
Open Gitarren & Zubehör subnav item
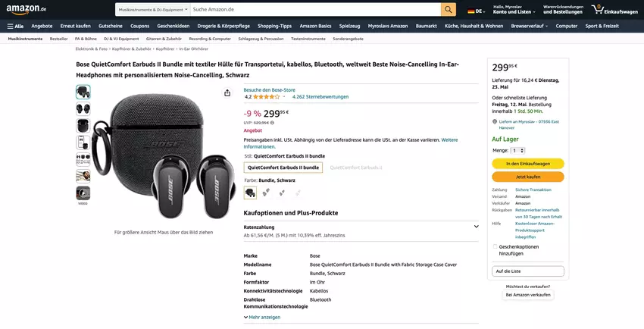[x=164, y=38]
